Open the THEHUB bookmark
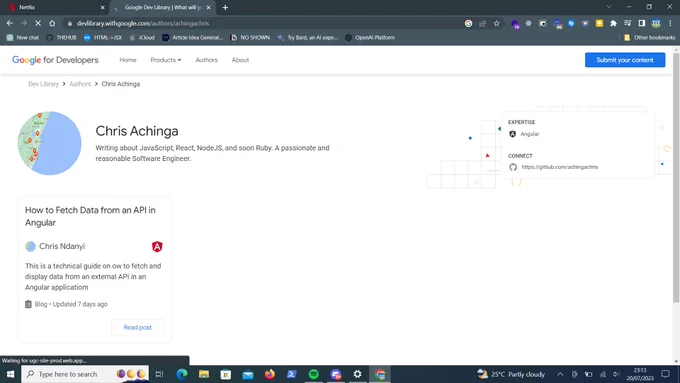The height and width of the screenshot is (383, 680). click(61, 38)
